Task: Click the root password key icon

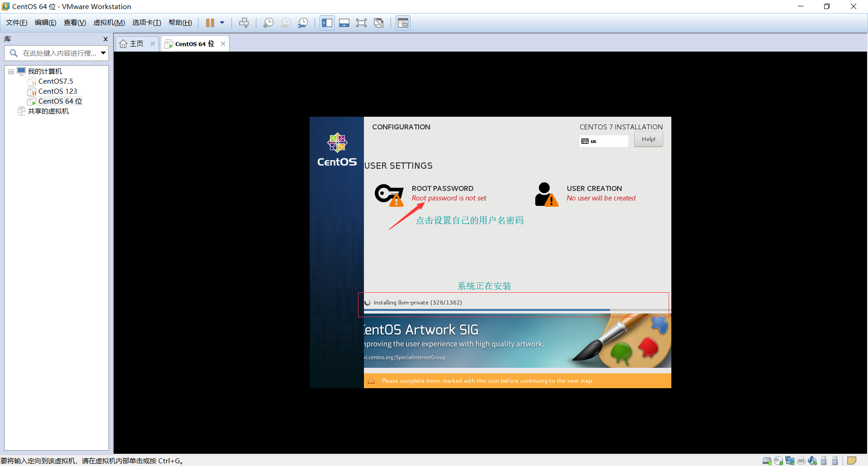Action: [x=389, y=195]
